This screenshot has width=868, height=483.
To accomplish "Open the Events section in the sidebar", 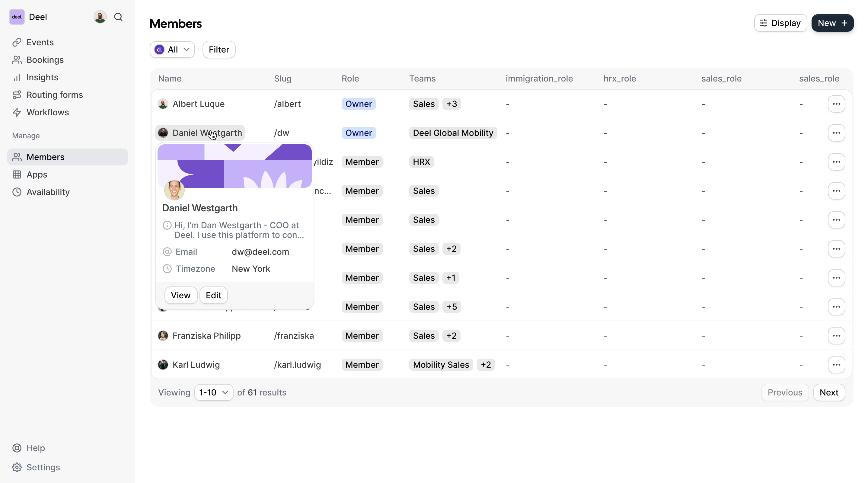I will coord(40,42).
